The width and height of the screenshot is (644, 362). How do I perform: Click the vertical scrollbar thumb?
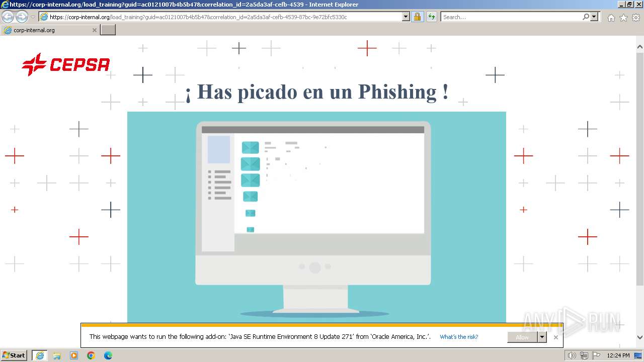click(x=640, y=168)
